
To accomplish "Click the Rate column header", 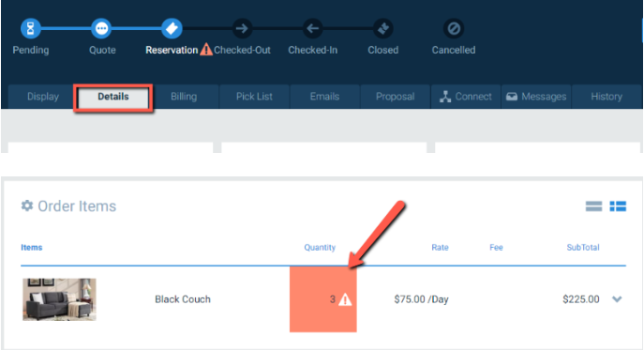I will tap(440, 248).
